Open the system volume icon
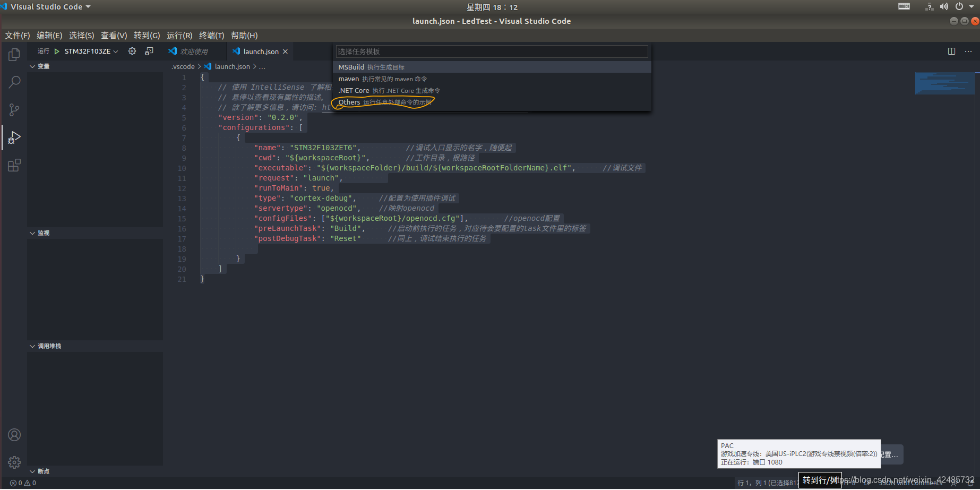This screenshot has height=490, width=980. 944,7
